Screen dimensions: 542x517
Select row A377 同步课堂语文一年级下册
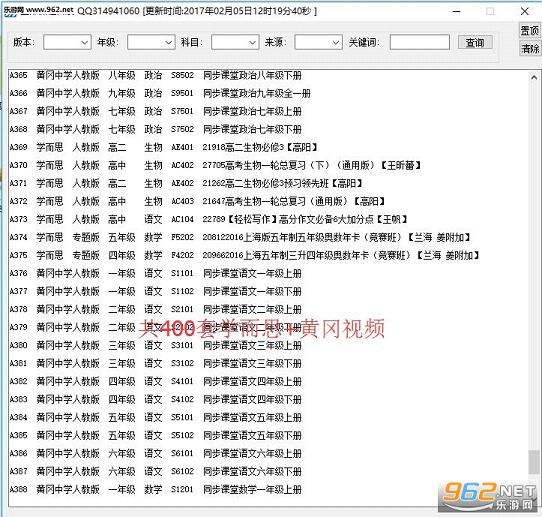(x=156, y=291)
